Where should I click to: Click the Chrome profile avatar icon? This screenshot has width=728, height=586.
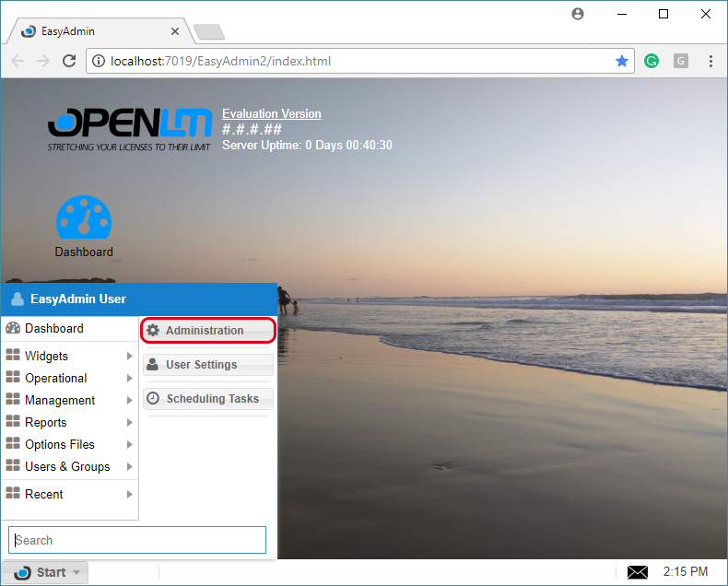pos(578,14)
